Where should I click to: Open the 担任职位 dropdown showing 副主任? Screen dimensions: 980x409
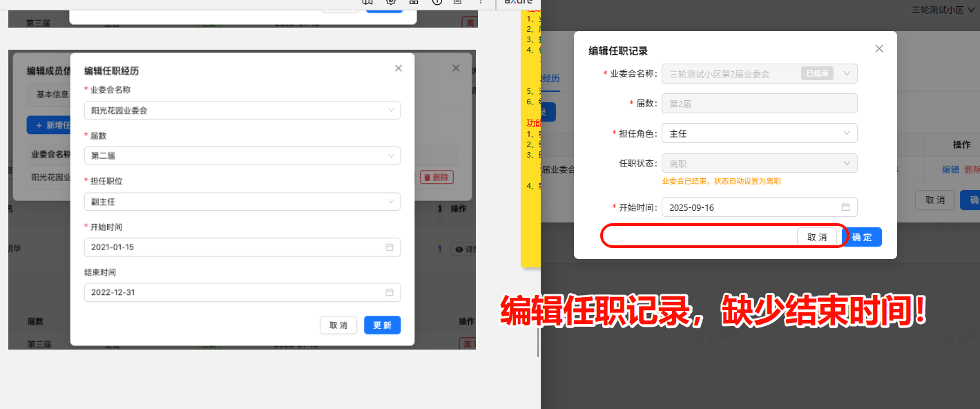pos(241,202)
